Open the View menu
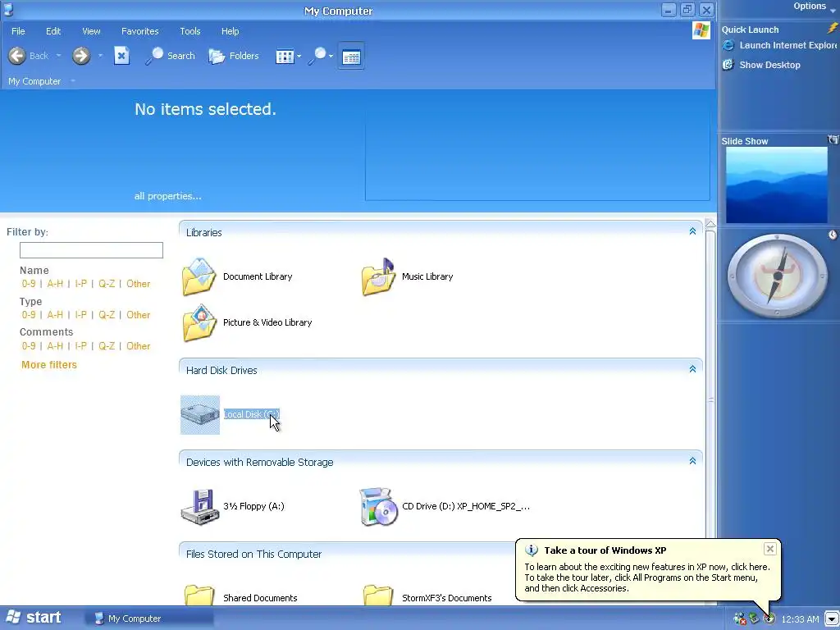 click(x=91, y=31)
